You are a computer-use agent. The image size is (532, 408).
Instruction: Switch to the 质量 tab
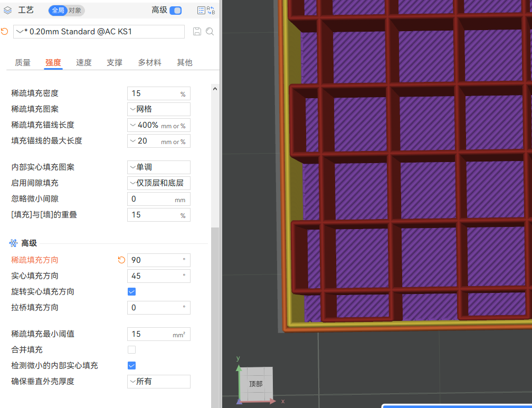(x=23, y=62)
